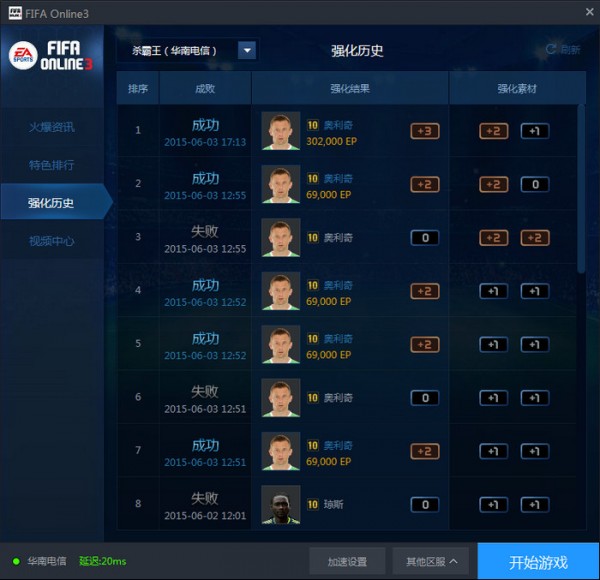Open the server selection dropdown arrow

[x=247, y=50]
